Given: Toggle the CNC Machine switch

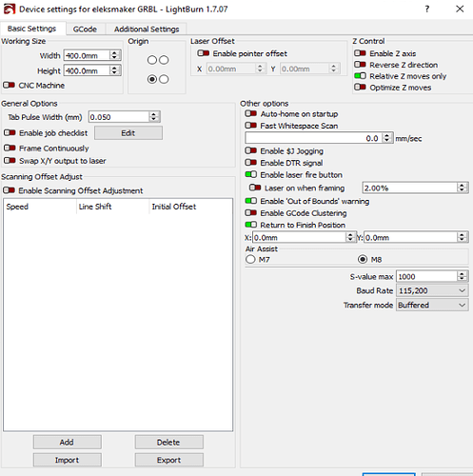Looking at the screenshot, I should click(x=9, y=85).
